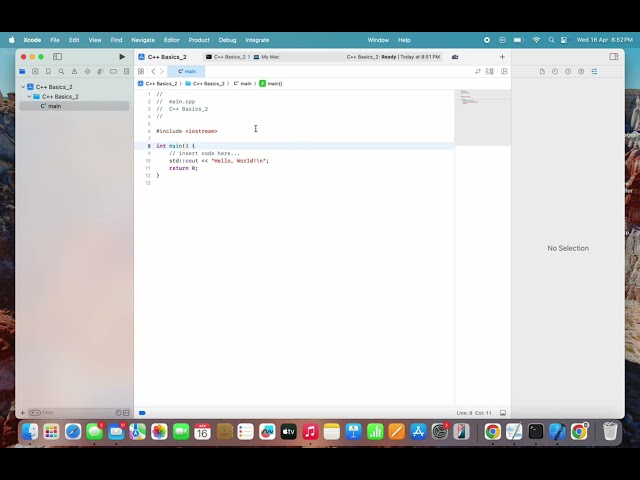Click the Line 8 Col 11 indicator
The height and width of the screenshot is (480, 640).
coord(474,413)
